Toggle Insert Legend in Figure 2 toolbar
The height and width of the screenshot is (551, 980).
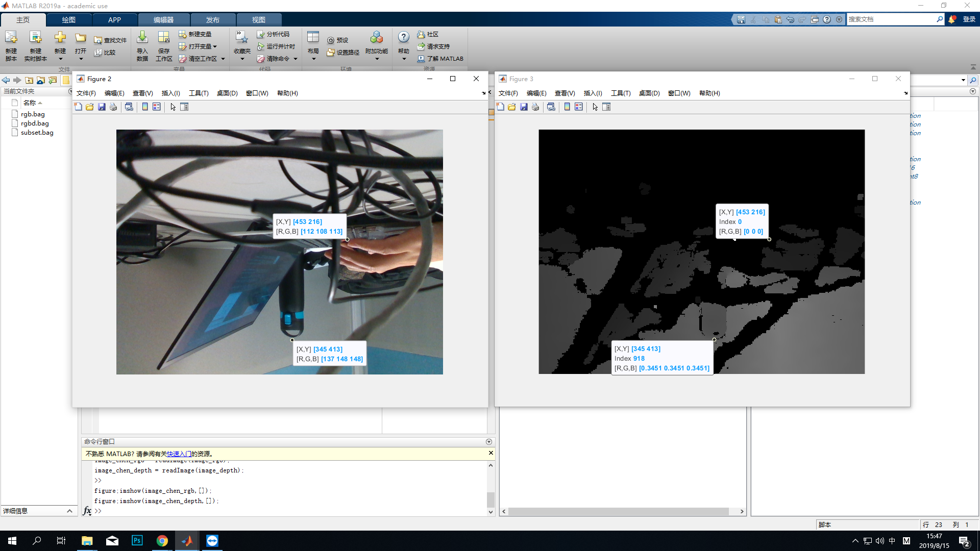pos(157,107)
